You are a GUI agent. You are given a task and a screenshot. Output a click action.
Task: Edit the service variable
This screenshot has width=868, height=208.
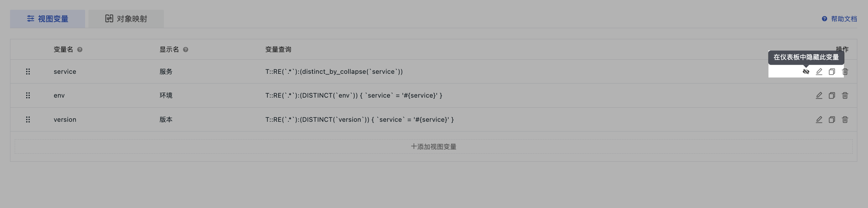click(x=819, y=71)
